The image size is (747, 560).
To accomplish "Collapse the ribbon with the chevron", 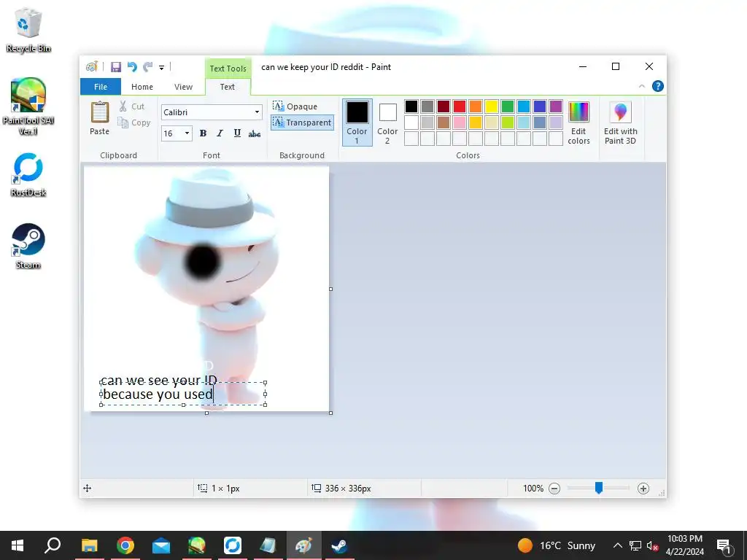I will coord(642,86).
